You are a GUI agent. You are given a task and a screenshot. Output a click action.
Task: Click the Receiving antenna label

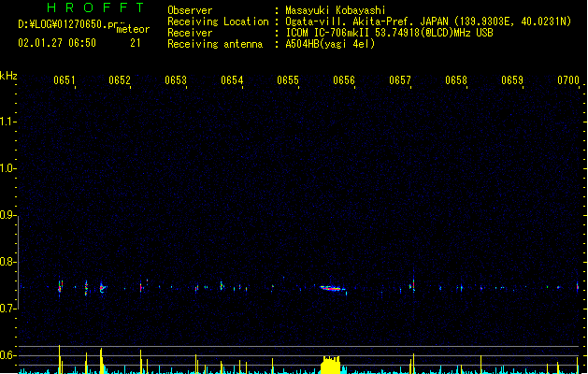pos(215,44)
